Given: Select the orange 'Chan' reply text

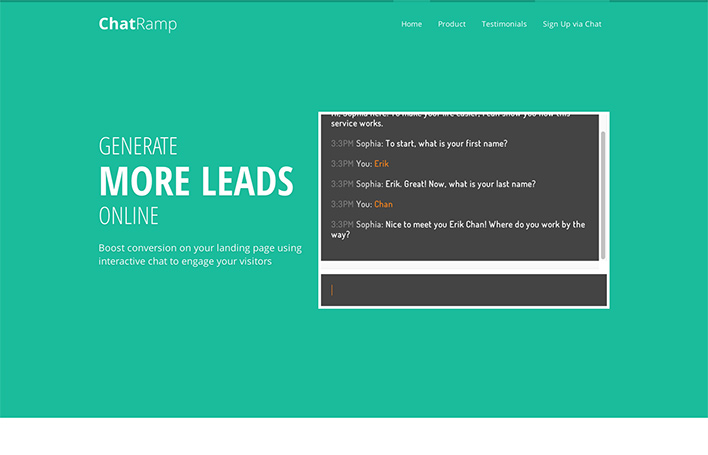Looking at the screenshot, I should (x=383, y=204).
